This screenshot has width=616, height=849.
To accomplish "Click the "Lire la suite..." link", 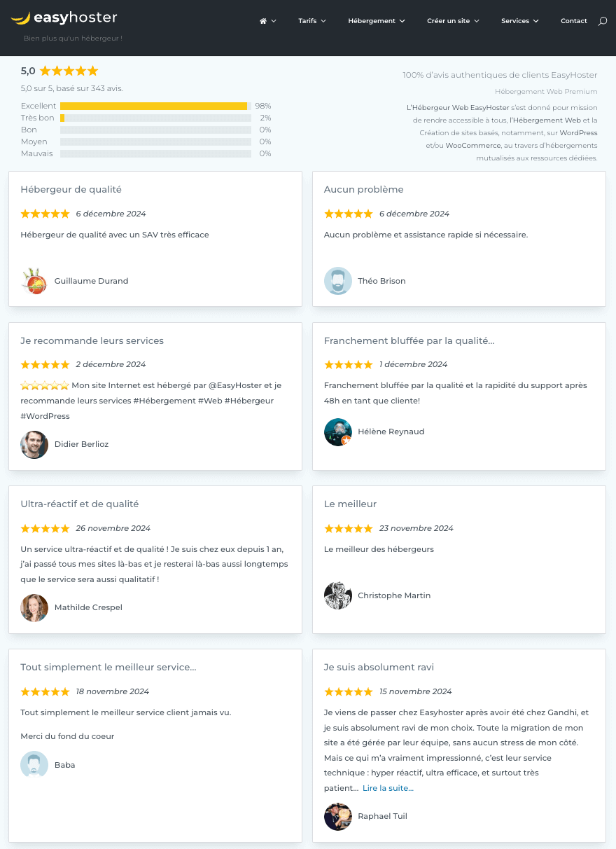I will coord(388,788).
